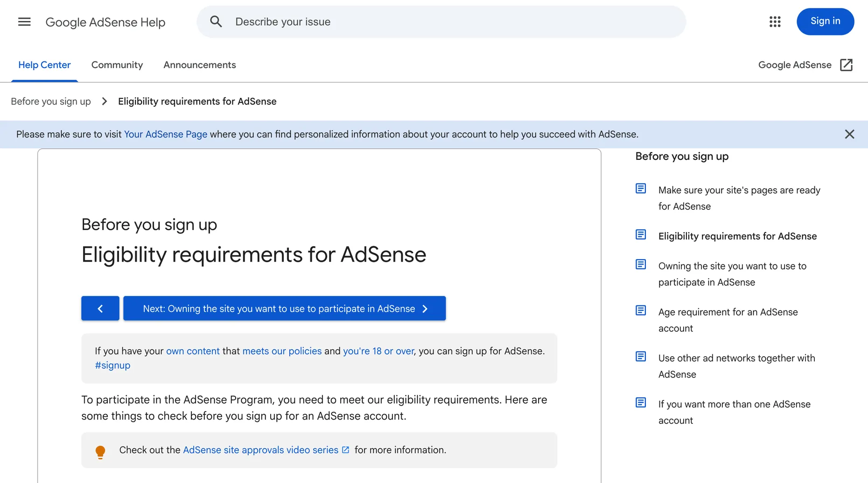Open If you want more than one AdSense account
Viewport: 868px width, 483px height.
click(x=735, y=412)
